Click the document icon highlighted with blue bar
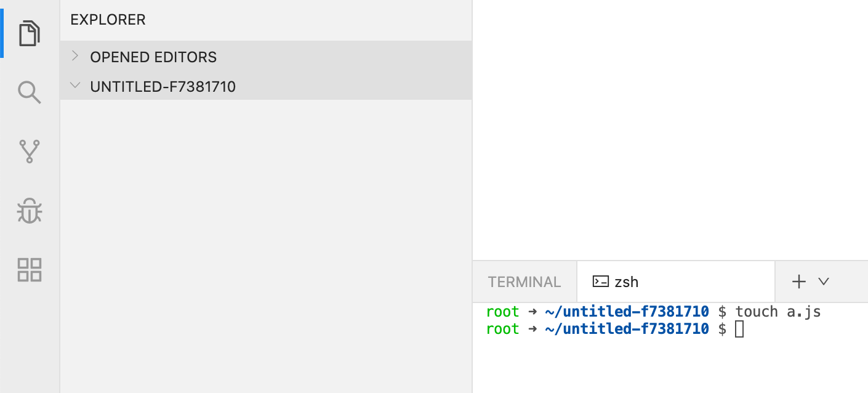This screenshot has height=393, width=868. click(29, 33)
